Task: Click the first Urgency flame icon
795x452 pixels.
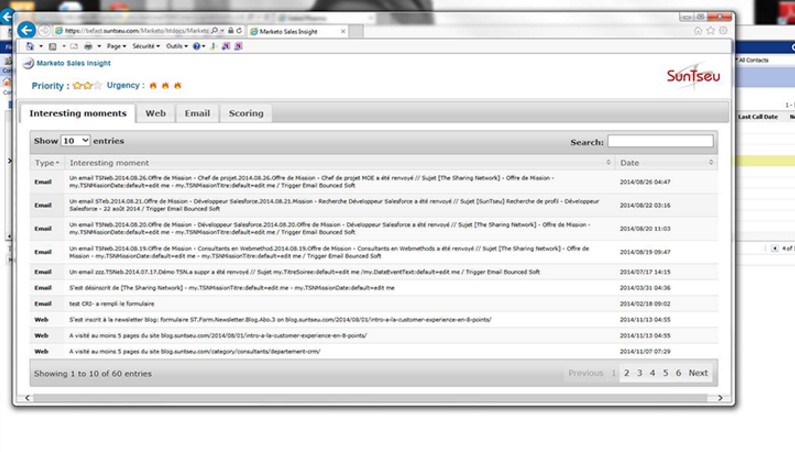Action: point(153,85)
